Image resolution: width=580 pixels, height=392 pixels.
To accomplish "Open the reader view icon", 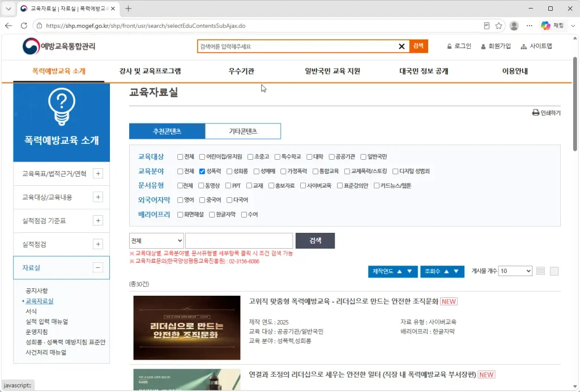I will 487,25.
